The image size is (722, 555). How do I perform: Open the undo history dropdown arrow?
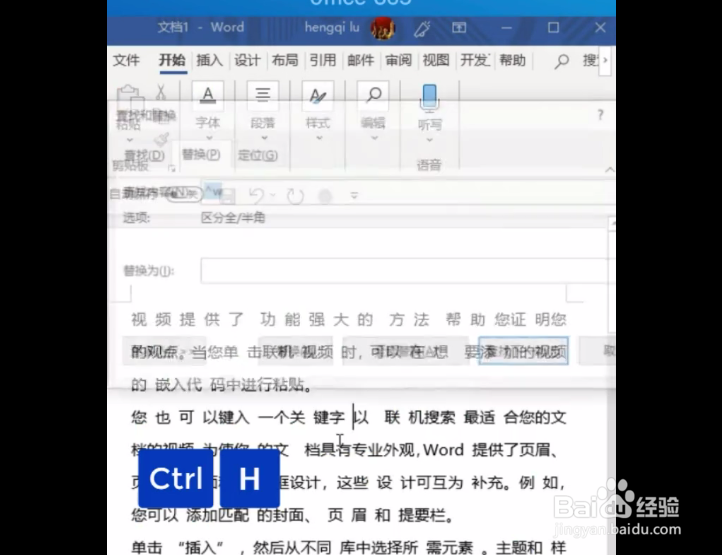point(273,196)
